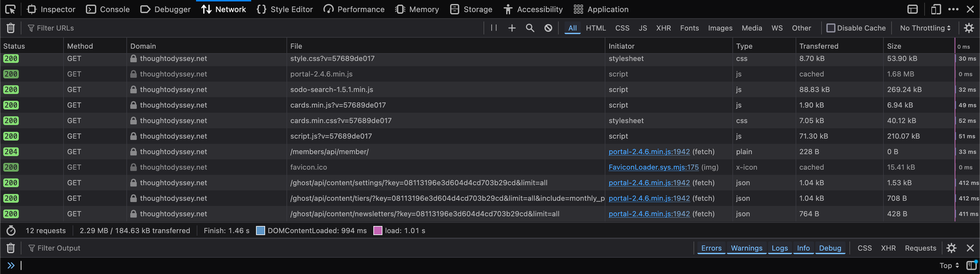Filter requests by XHR type
980x274 pixels.
pyautogui.click(x=663, y=28)
